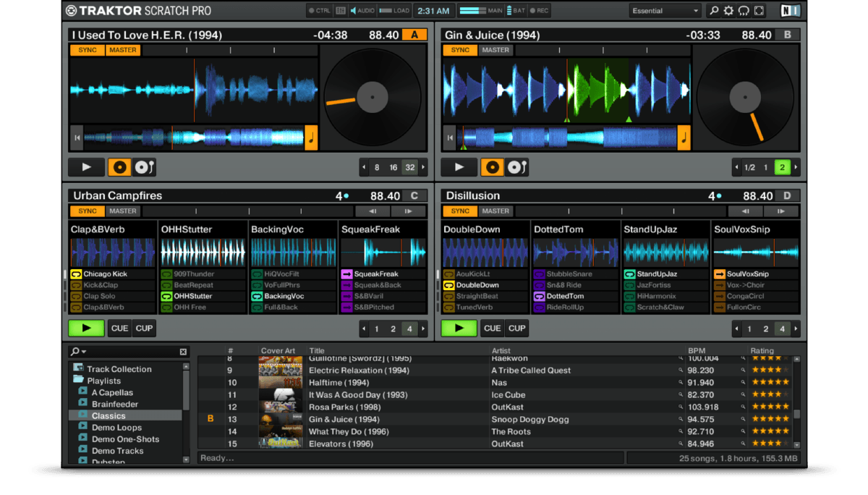This screenshot has width=868, height=495.
Task: Set Deck A loop size to 32
Action: (410, 167)
